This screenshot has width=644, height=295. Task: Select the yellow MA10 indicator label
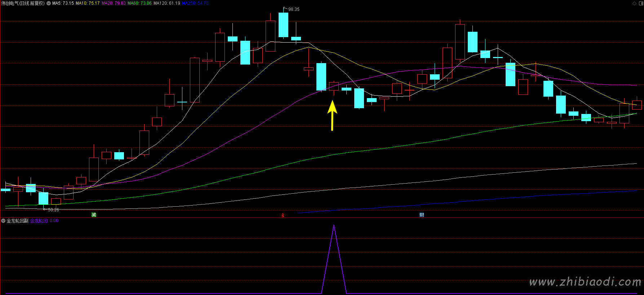tap(88, 3)
